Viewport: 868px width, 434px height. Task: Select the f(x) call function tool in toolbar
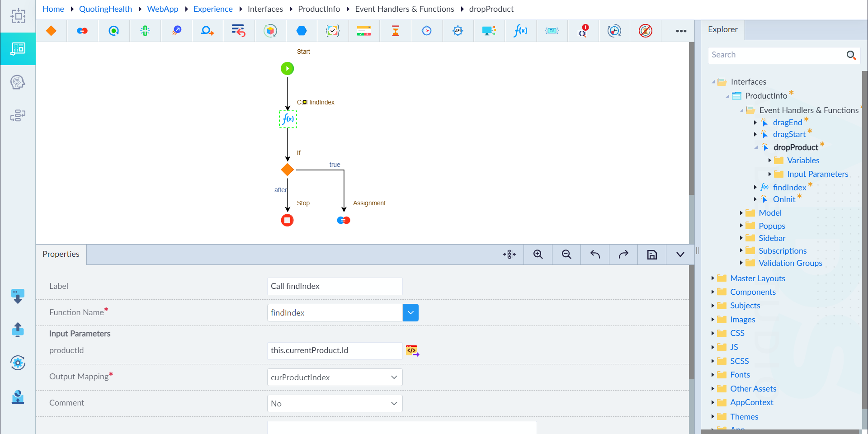pos(520,31)
